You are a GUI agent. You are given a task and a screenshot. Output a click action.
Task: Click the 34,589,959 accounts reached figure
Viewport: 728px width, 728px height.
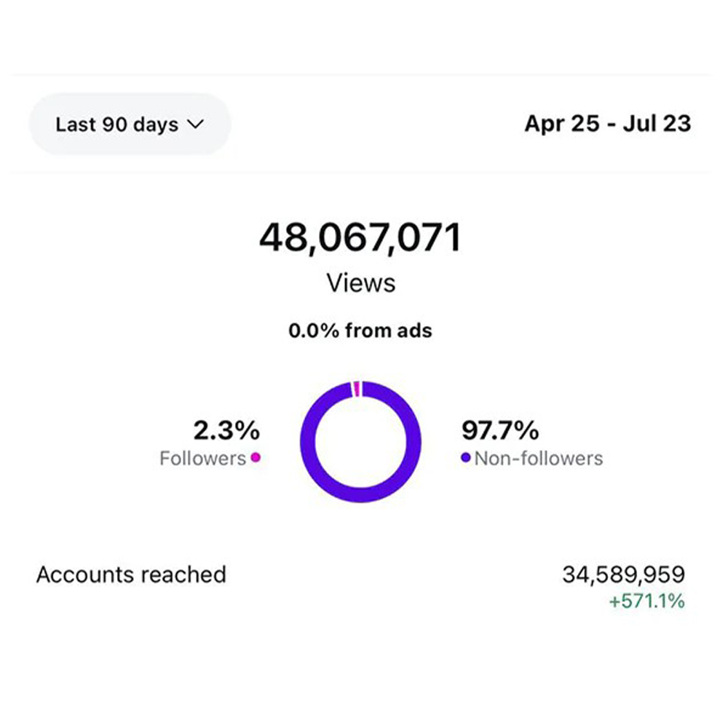[x=623, y=574]
